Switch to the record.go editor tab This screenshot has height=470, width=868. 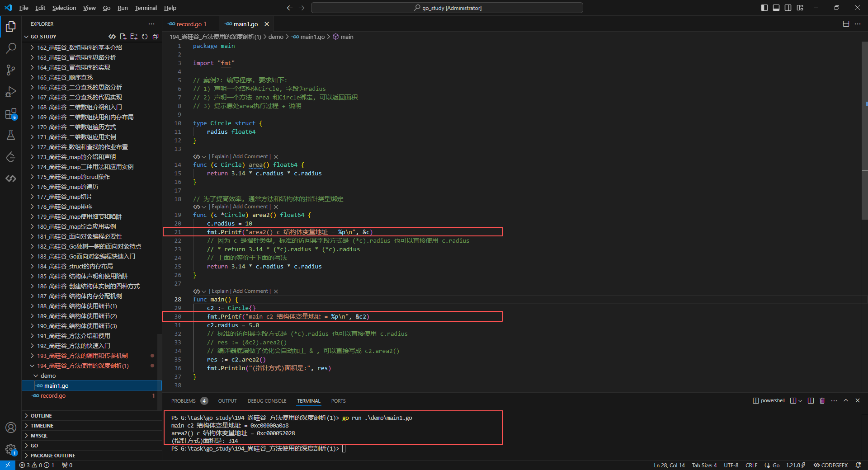pyautogui.click(x=191, y=24)
